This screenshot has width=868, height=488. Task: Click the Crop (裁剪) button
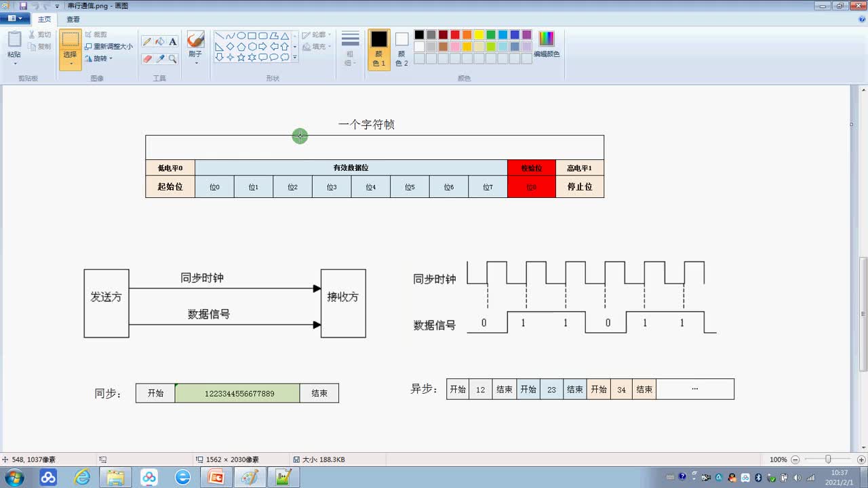[x=96, y=35]
